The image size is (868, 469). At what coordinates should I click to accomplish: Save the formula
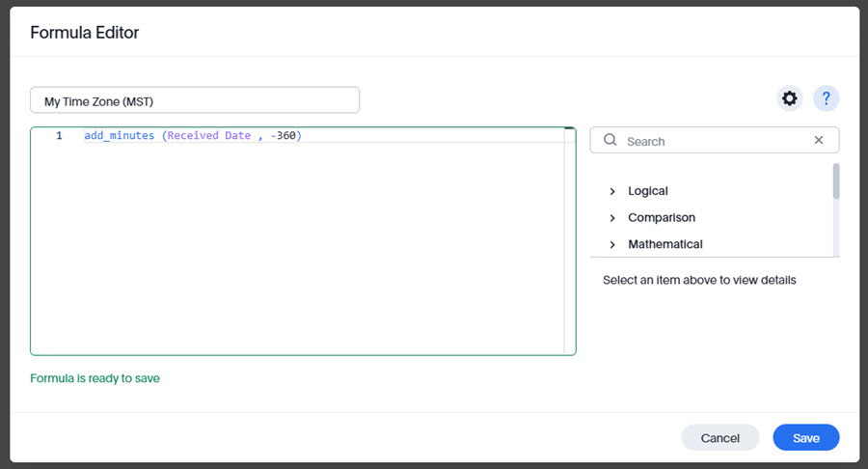point(805,438)
